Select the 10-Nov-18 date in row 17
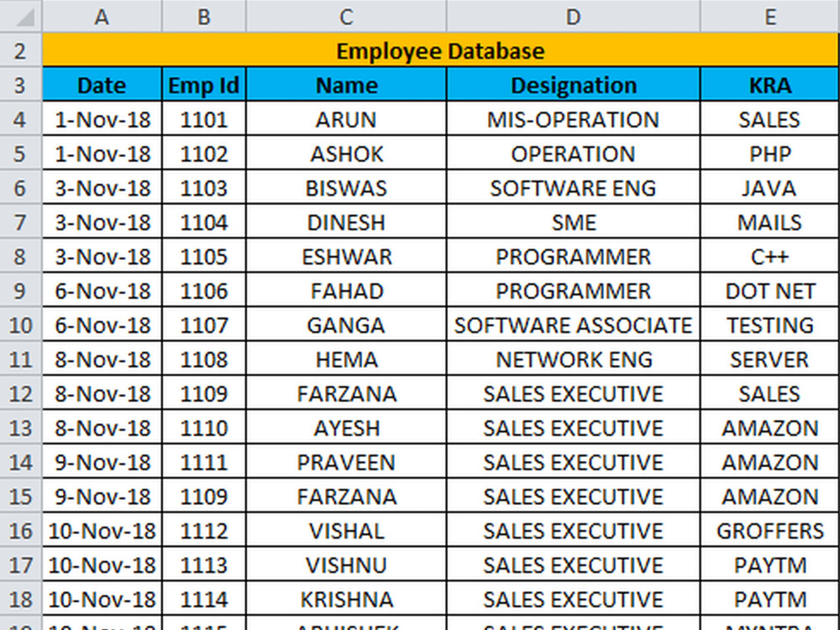Viewport: 840px width, 630px height. [x=102, y=564]
